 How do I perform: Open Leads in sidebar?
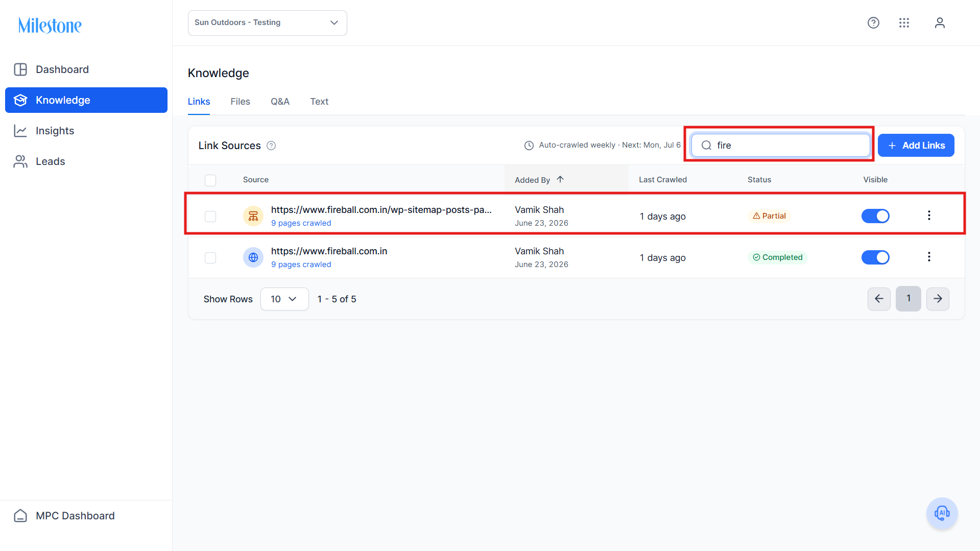[x=86, y=161]
